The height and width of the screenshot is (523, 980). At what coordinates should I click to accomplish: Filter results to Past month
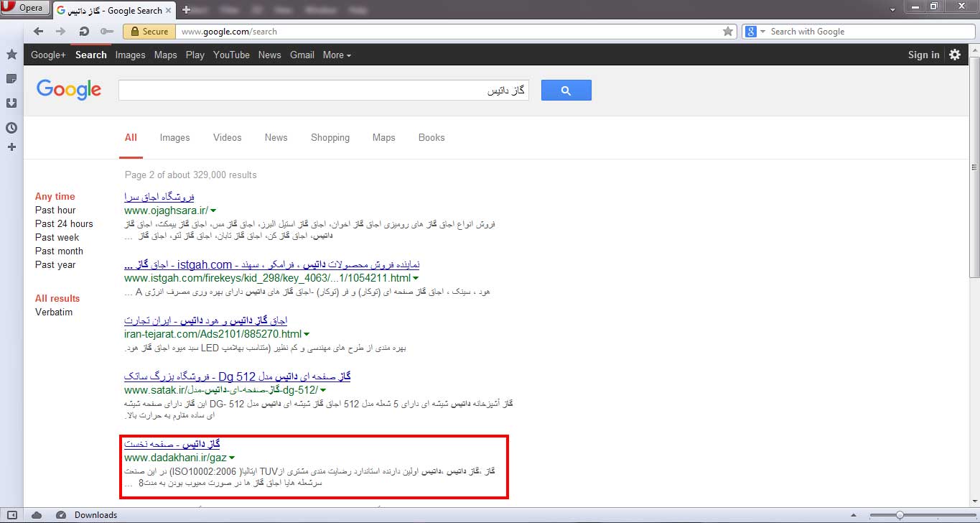click(59, 251)
